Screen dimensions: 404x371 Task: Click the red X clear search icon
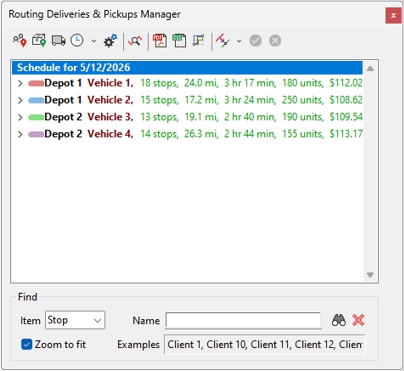pos(358,320)
